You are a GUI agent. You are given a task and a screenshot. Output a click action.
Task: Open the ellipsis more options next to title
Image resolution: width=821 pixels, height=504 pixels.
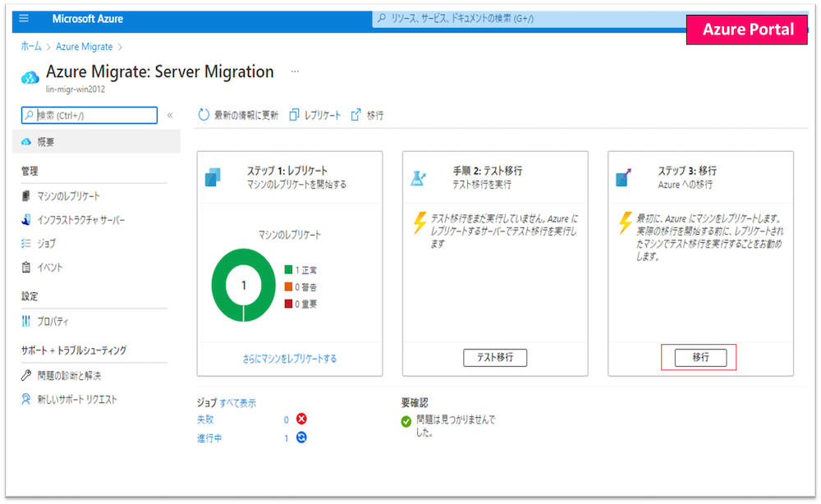point(295,71)
